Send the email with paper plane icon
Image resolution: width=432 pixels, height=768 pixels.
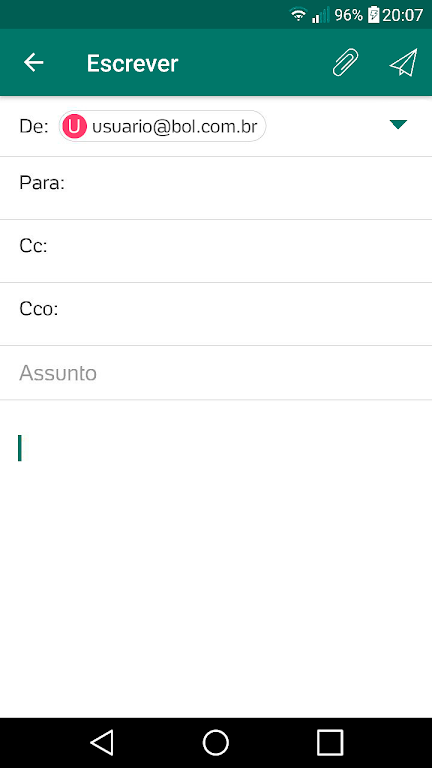(x=403, y=63)
